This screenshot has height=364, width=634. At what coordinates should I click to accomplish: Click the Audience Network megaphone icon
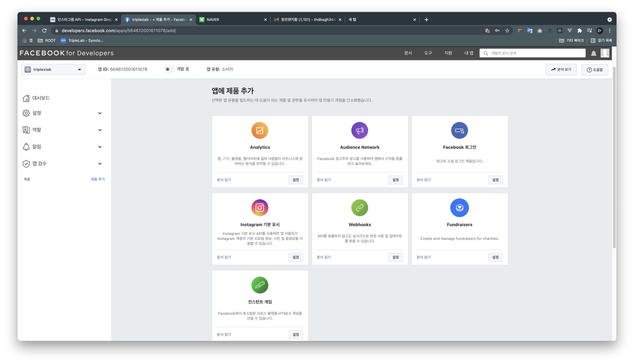[x=359, y=130]
